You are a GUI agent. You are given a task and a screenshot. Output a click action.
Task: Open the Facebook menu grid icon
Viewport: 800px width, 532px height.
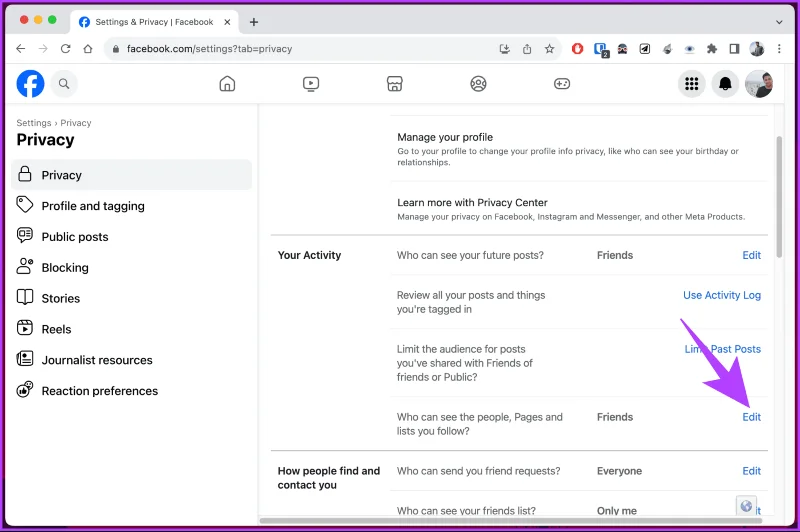click(691, 84)
